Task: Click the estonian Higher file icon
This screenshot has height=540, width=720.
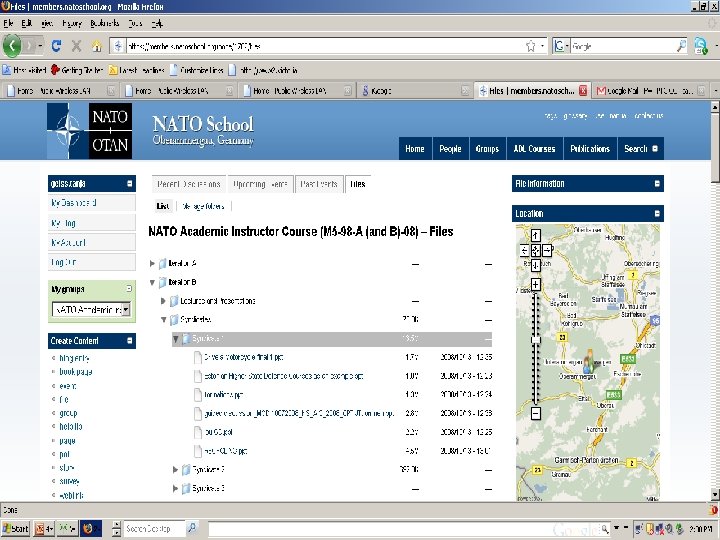Action: click(198, 376)
